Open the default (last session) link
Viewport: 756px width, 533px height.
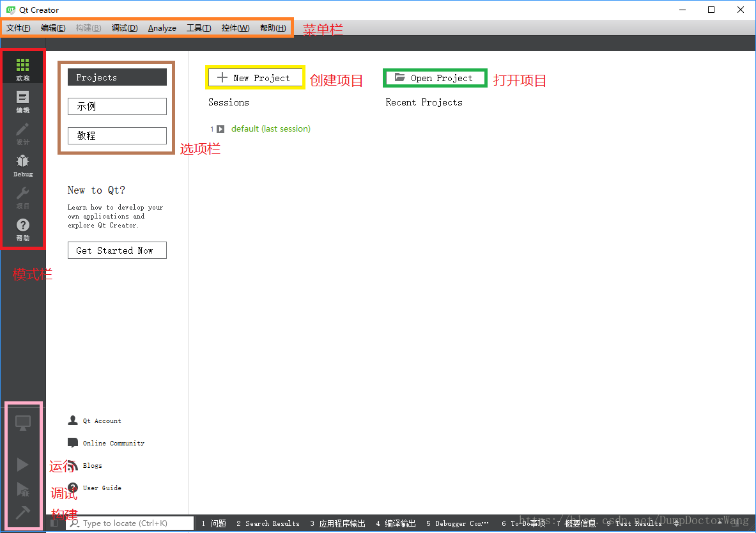tap(270, 129)
